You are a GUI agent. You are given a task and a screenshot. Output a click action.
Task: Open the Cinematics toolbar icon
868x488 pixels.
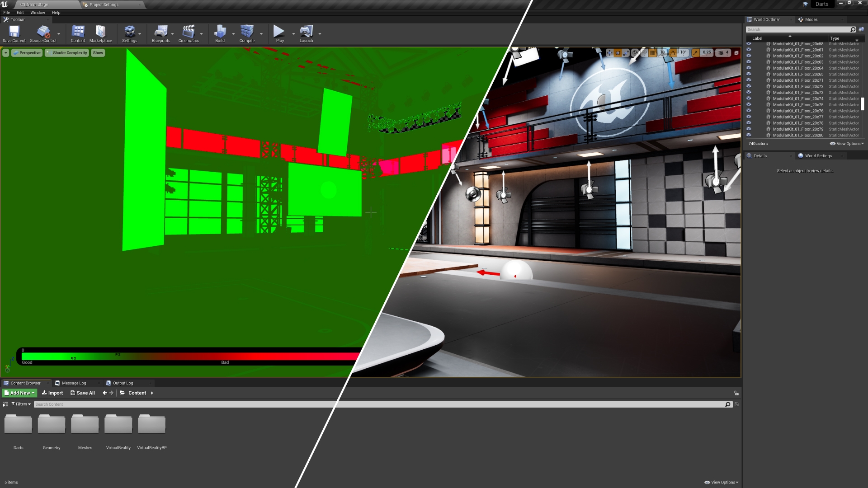point(189,32)
